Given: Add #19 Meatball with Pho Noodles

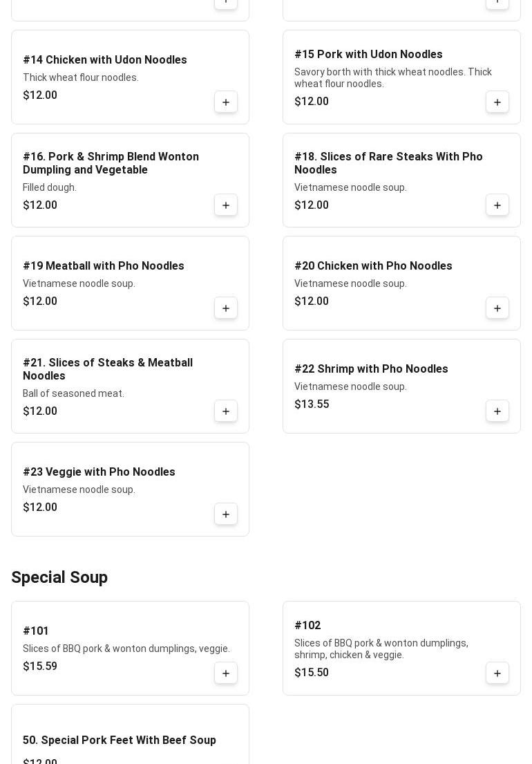Looking at the screenshot, I should pos(226,308).
